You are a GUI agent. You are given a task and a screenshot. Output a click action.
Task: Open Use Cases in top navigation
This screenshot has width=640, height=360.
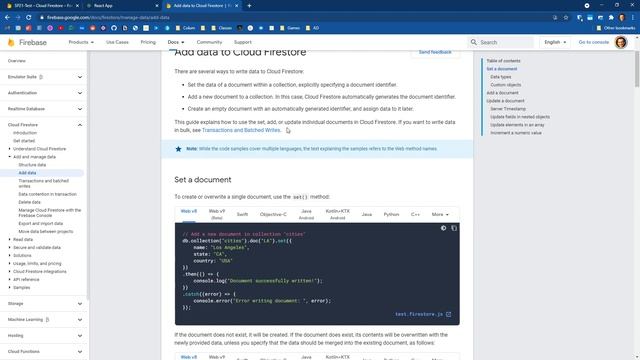pos(117,42)
